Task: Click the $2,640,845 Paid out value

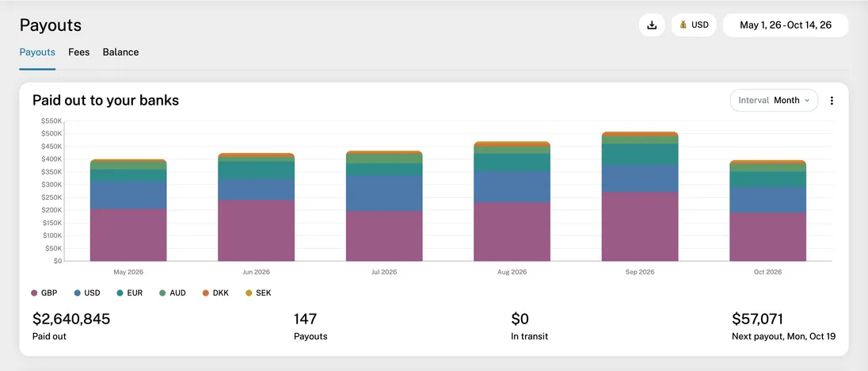Action: 71,319
